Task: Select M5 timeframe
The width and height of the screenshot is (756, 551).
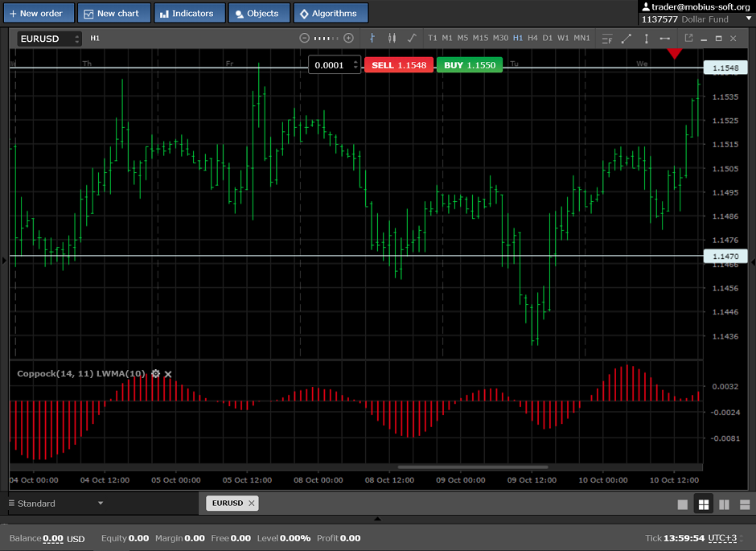Action: coord(462,38)
